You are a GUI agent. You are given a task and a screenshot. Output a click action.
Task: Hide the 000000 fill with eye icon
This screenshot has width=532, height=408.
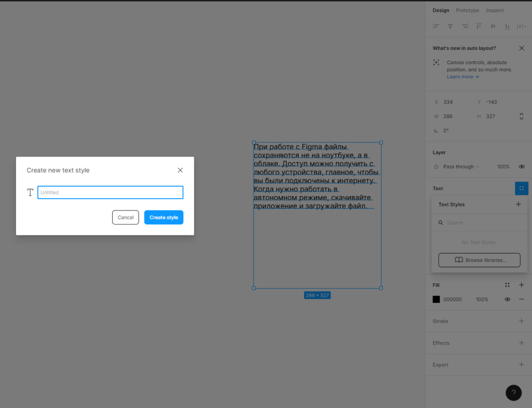pos(507,299)
